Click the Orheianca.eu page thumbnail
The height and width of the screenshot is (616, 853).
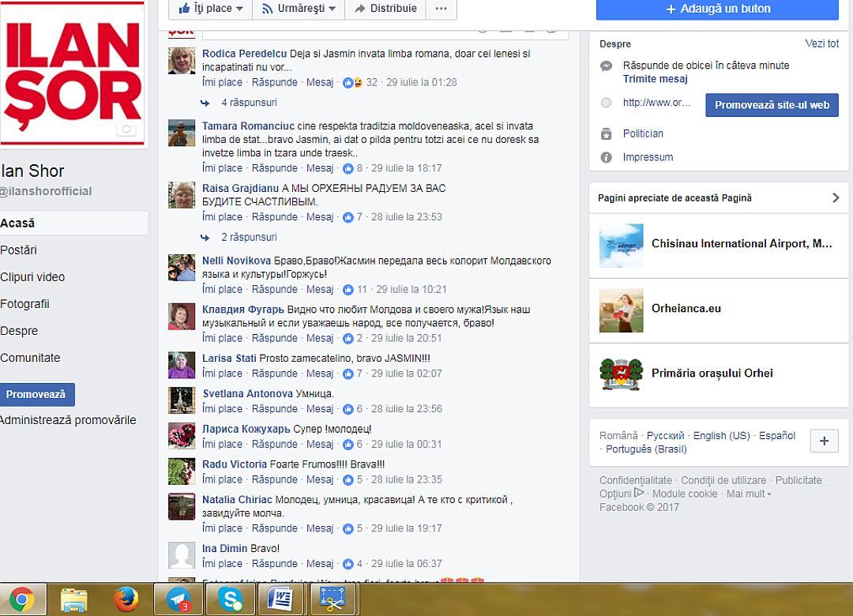coord(622,310)
